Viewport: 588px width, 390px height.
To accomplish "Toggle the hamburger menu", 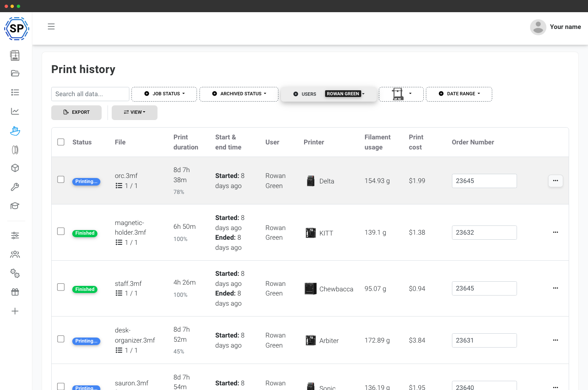I will coord(51,26).
